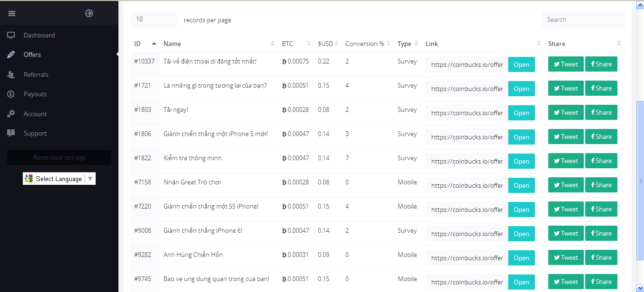Click the Dashboard monitor icon
644x292 pixels.
[x=11, y=35]
